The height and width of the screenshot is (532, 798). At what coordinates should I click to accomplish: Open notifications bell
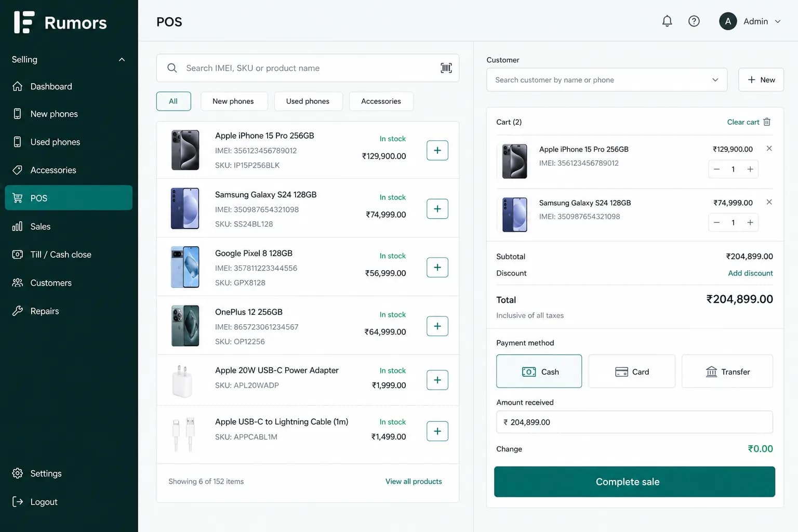[667, 21]
